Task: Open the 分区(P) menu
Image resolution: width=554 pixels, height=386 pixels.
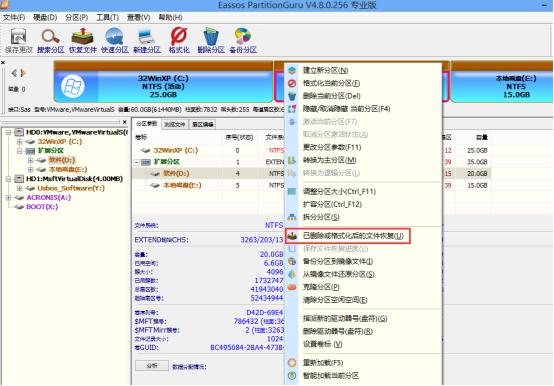Action: tap(76, 17)
